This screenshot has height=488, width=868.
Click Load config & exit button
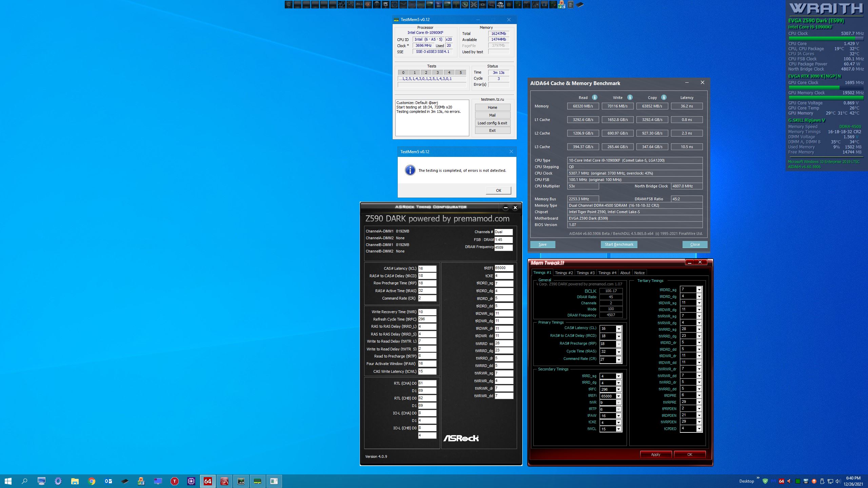(492, 123)
